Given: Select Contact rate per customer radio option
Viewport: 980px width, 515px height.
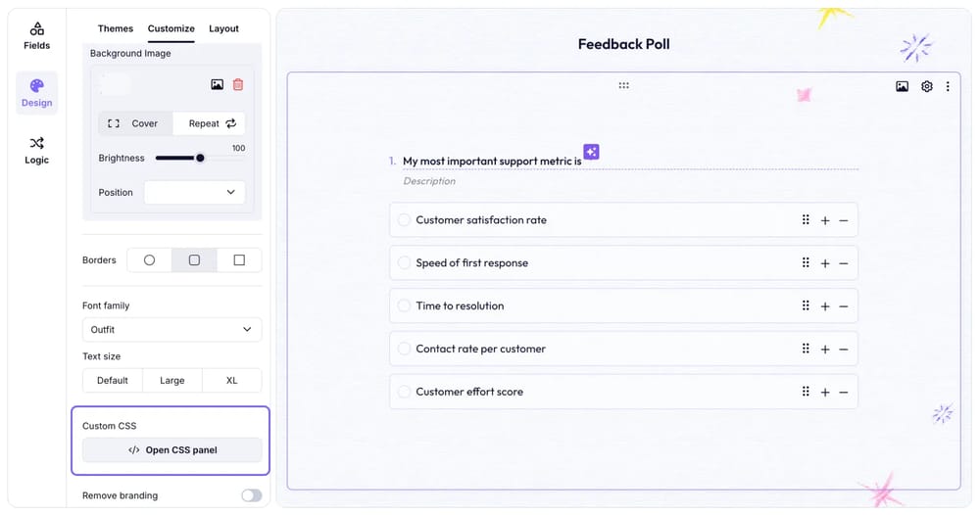Looking at the screenshot, I should point(404,349).
